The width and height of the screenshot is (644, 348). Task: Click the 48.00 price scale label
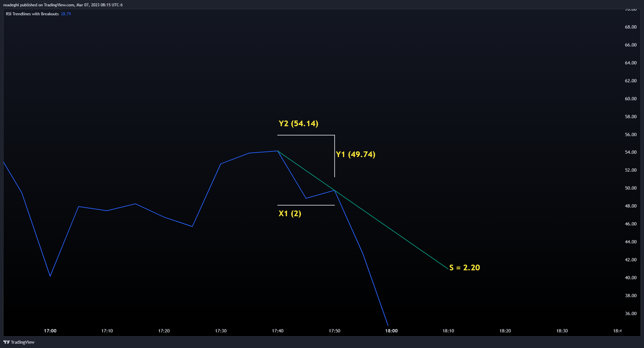coord(631,206)
